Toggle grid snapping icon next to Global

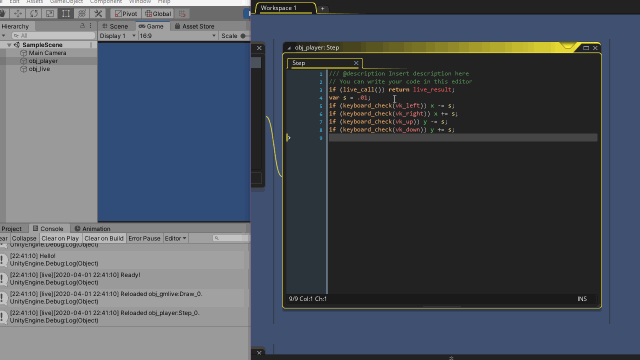coord(182,13)
